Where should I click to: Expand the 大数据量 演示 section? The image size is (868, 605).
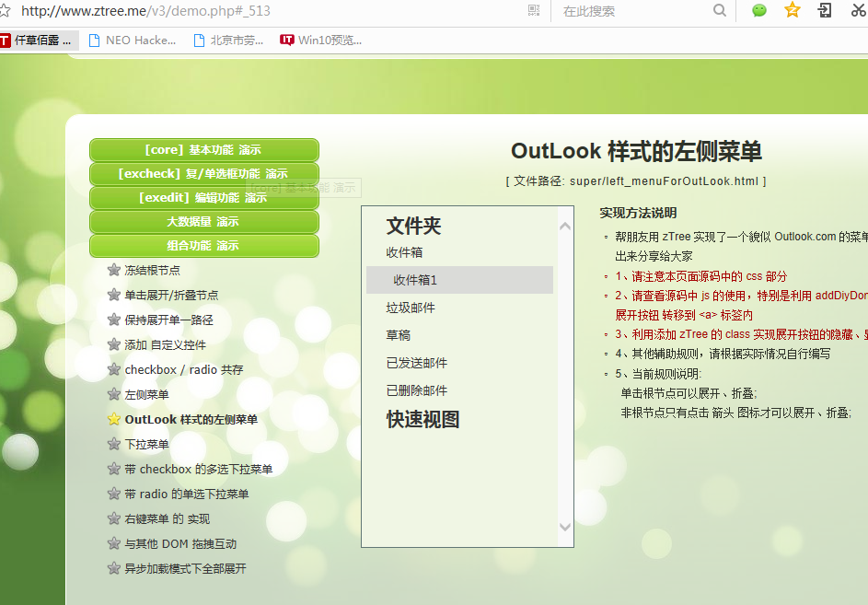[203, 222]
